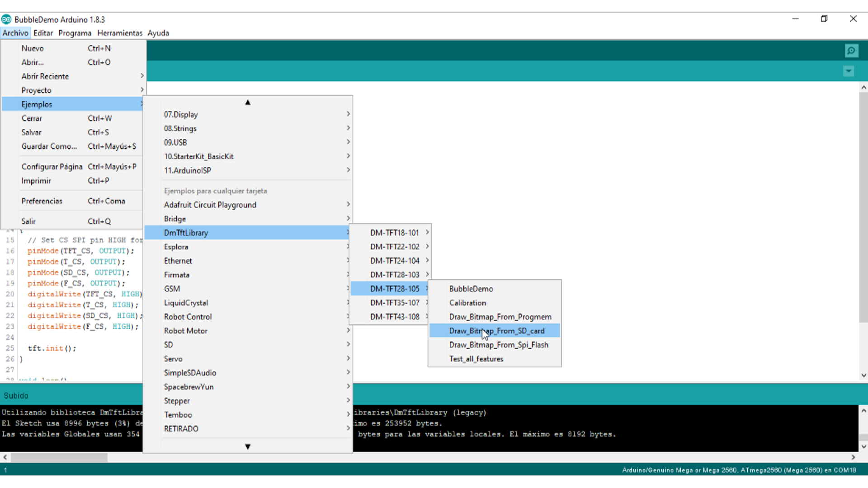Screen dimensions: 868x488
Task: Click horizontal scrollbar right arrow
Action: 853,457
